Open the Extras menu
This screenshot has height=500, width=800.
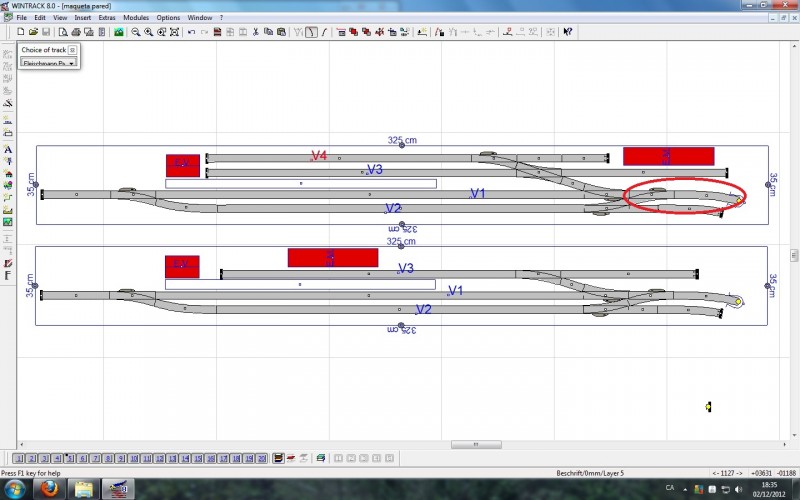click(107, 17)
